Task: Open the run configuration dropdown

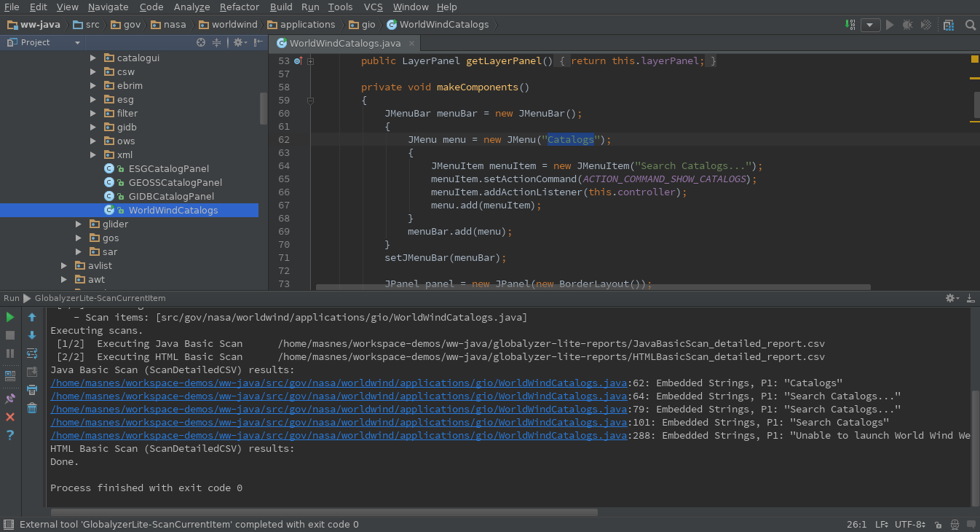Action: tap(870, 25)
